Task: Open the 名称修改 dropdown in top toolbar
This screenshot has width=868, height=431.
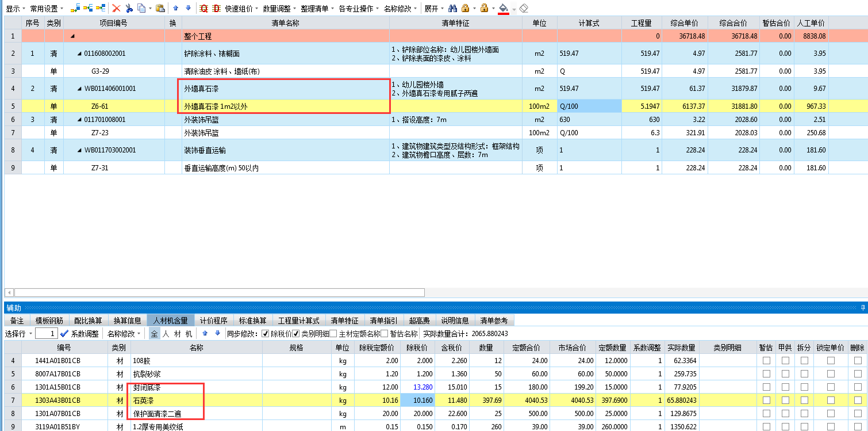Action: pyautogui.click(x=400, y=9)
